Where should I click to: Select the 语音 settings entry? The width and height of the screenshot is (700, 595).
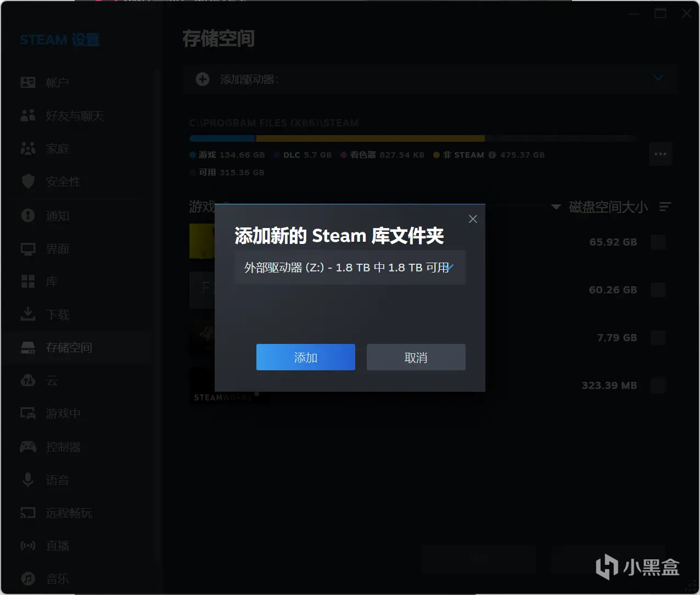[x=77, y=480]
